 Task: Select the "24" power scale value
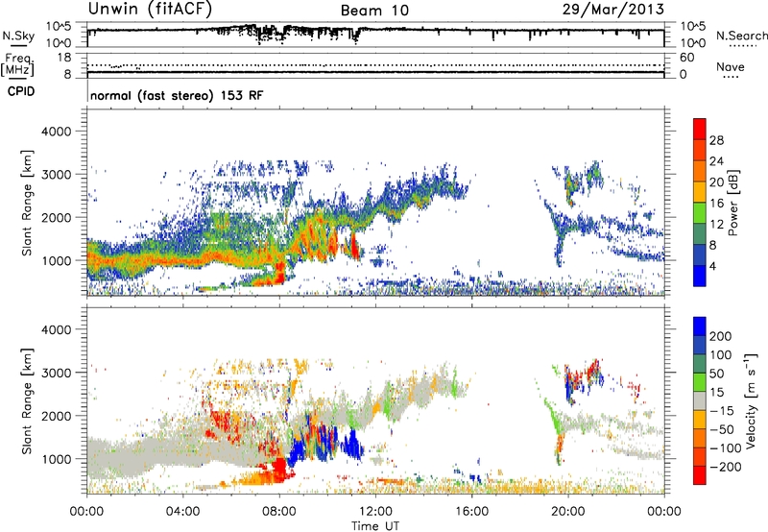pyautogui.click(x=716, y=161)
